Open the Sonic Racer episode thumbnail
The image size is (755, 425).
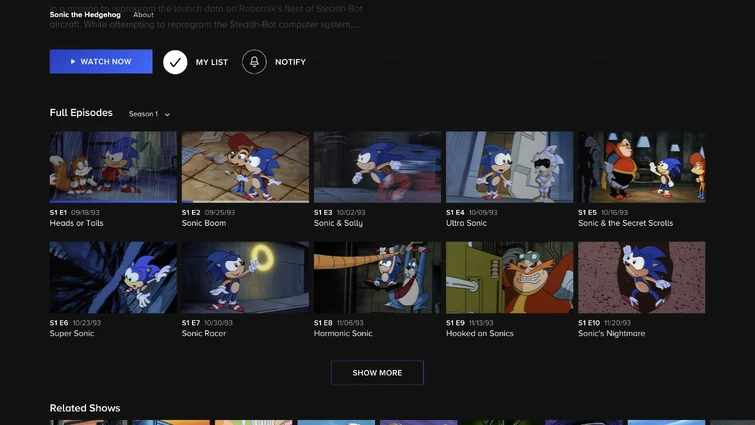(x=245, y=277)
